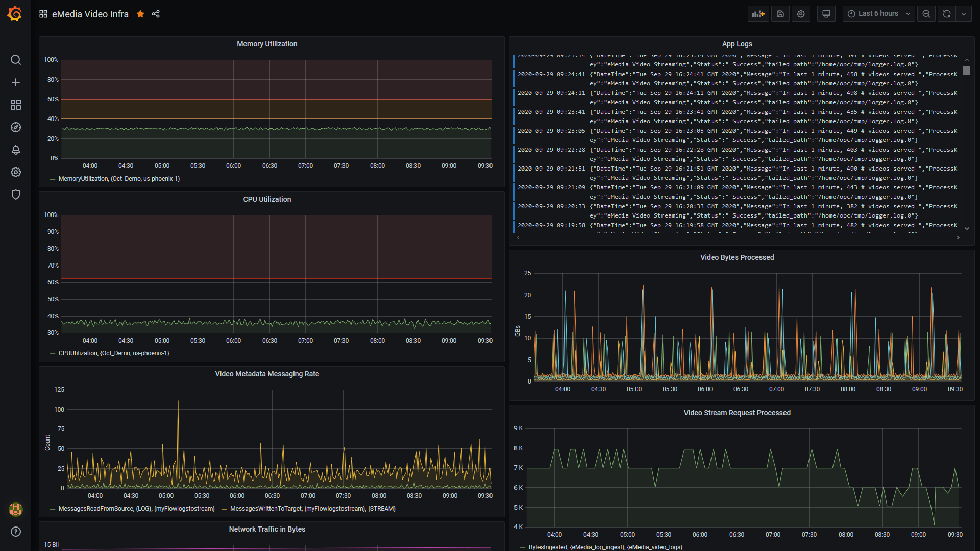Image resolution: width=980 pixels, height=551 pixels.
Task: Open Help via the question mark
Action: pos(16,532)
